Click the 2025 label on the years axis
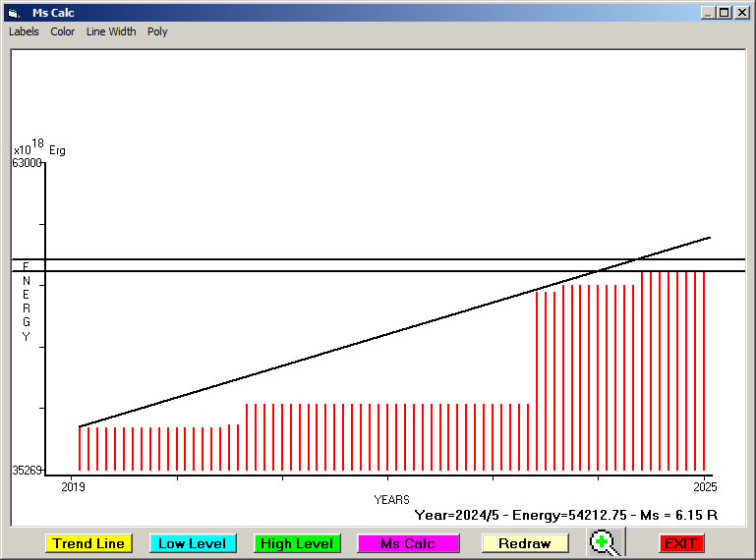 pyautogui.click(x=705, y=486)
